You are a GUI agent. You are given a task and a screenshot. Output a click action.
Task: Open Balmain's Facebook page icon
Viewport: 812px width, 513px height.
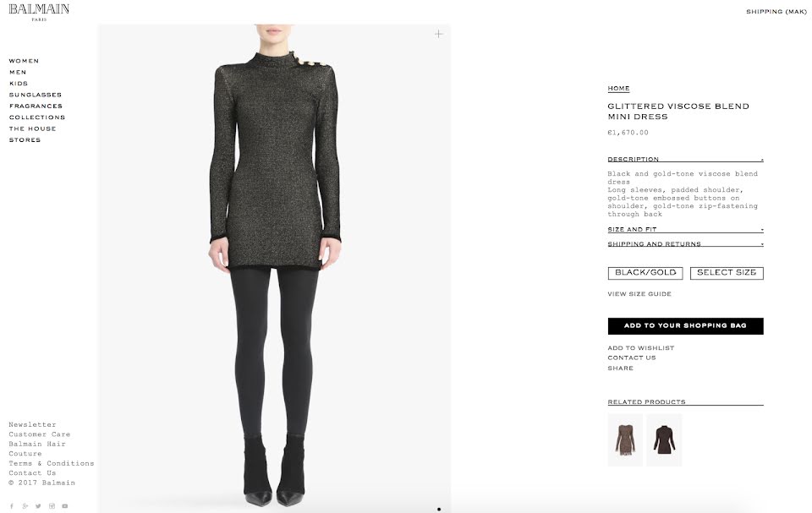[x=11, y=506]
